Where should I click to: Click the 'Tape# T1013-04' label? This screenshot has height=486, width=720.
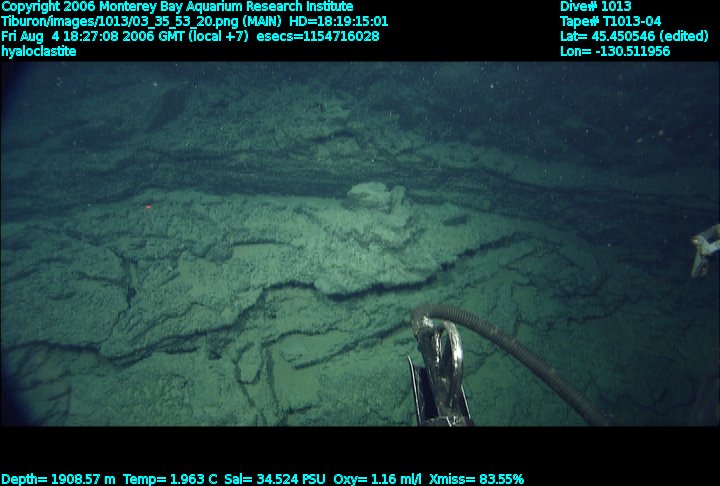pyautogui.click(x=610, y=22)
